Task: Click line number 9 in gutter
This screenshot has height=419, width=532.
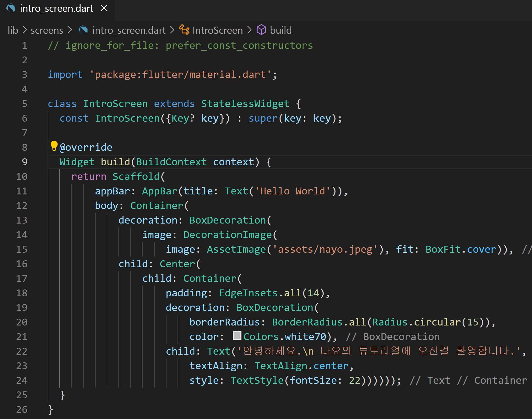Action: [24, 162]
